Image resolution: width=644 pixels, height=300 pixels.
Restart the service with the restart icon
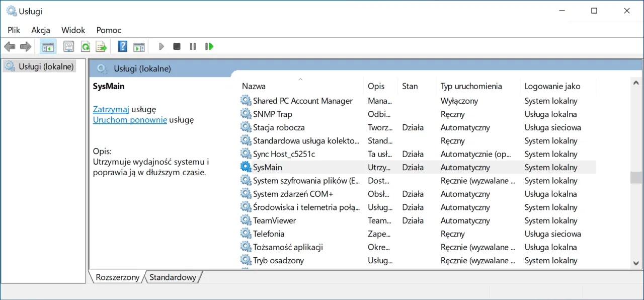click(x=209, y=46)
